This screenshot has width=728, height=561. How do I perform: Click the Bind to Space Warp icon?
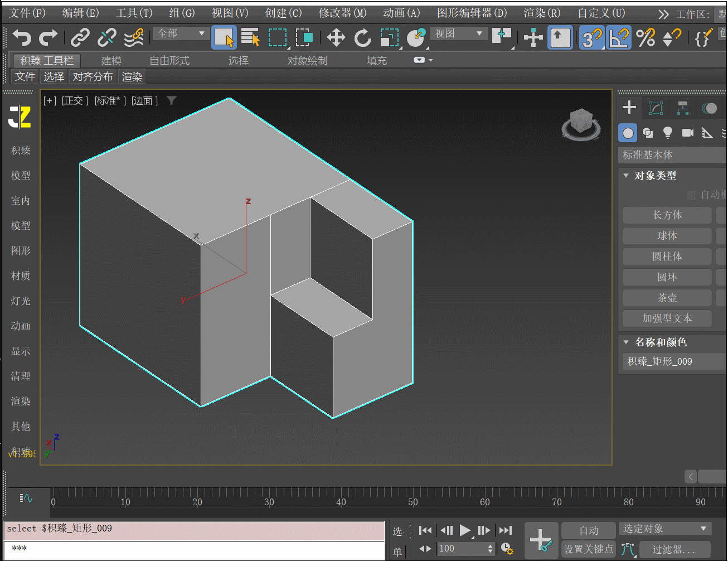134,38
